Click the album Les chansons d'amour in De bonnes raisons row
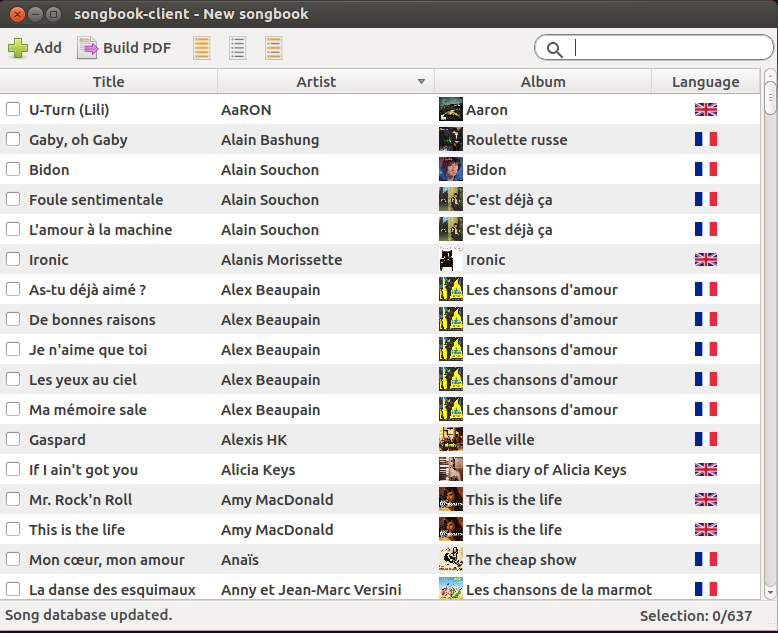 pos(542,319)
